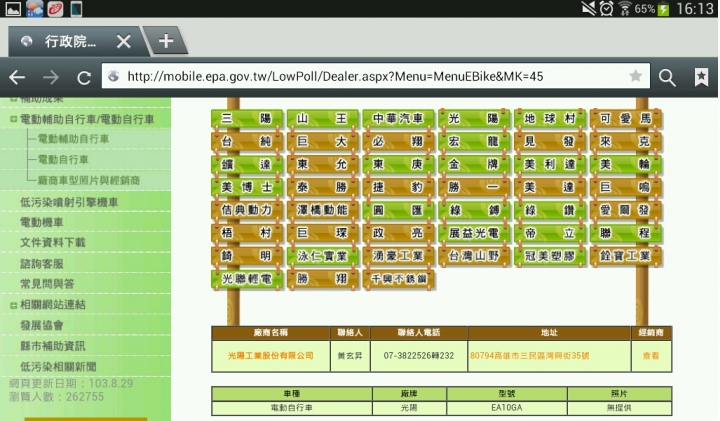Select the 光陽 brand sign

pyautogui.click(x=474, y=118)
